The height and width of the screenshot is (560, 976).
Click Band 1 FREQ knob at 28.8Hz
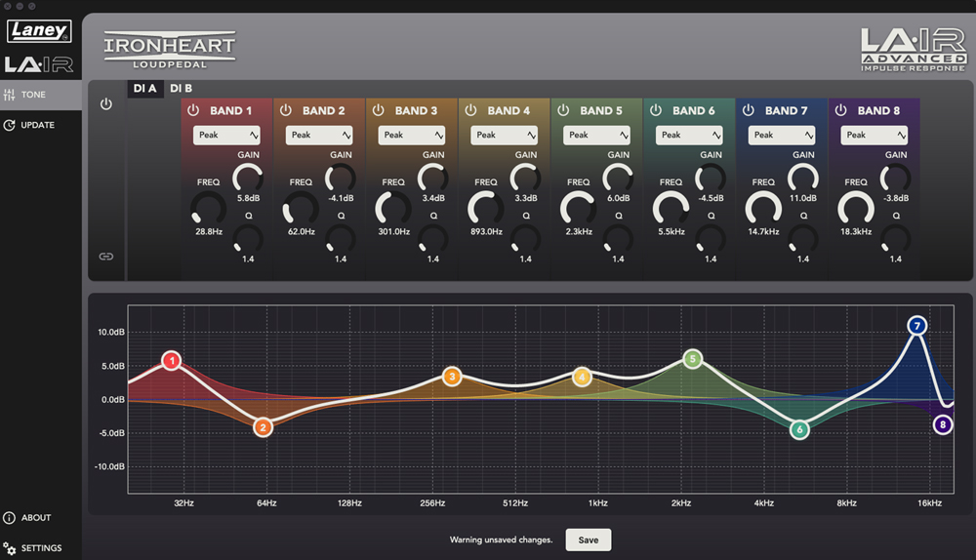click(209, 209)
